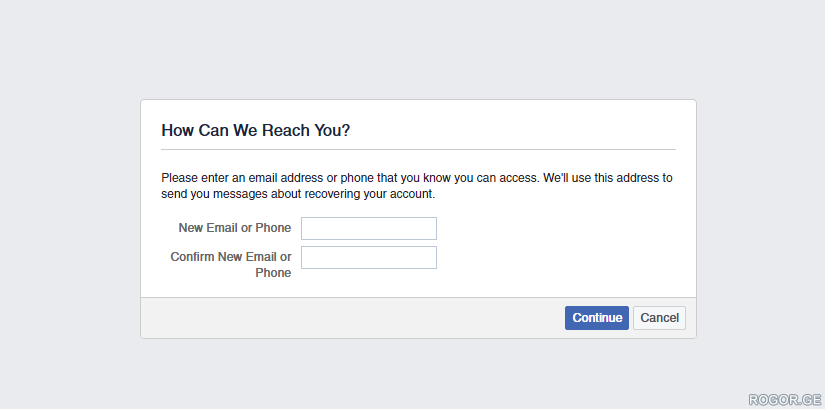Click the divider line under the heading
Viewport: 825px width, 409px height.
[418, 149]
